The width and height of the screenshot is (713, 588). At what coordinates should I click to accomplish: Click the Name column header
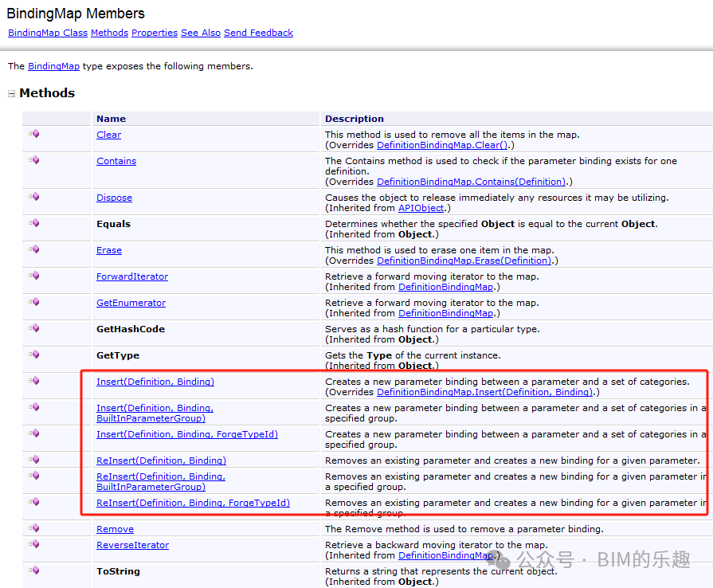pyautogui.click(x=111, y=119)
